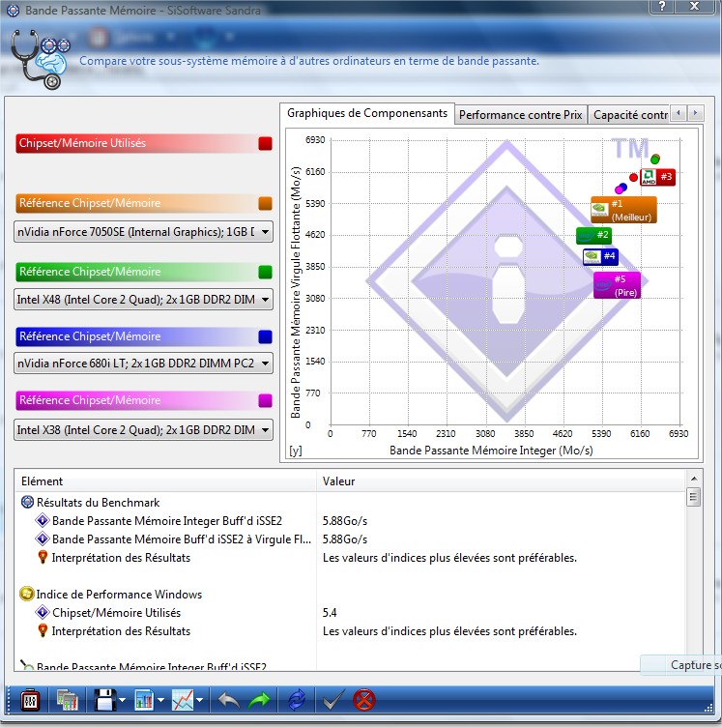Click the green Référence Chipset/Mémoire swatch

tap(265, 272)
